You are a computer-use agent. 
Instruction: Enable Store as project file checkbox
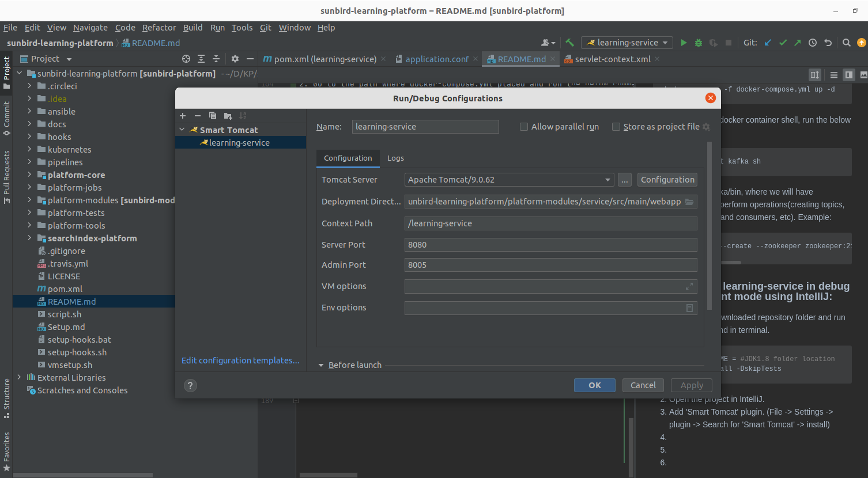(x=616, y=127)
